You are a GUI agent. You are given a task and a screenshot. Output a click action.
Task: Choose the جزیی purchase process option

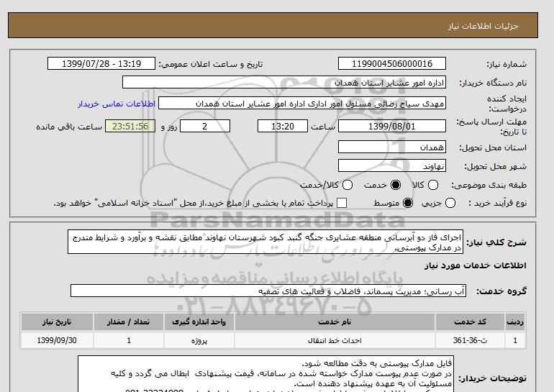click(x=450, y=203)
